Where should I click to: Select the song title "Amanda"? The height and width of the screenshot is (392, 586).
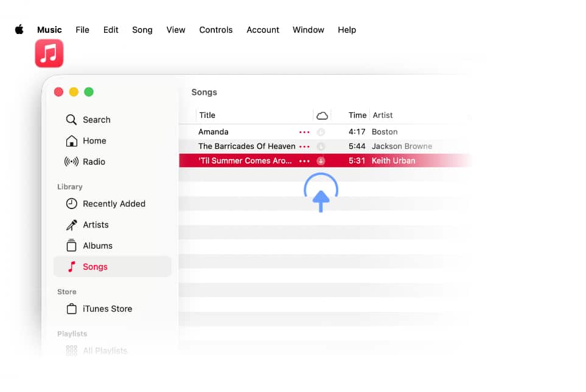214,132
